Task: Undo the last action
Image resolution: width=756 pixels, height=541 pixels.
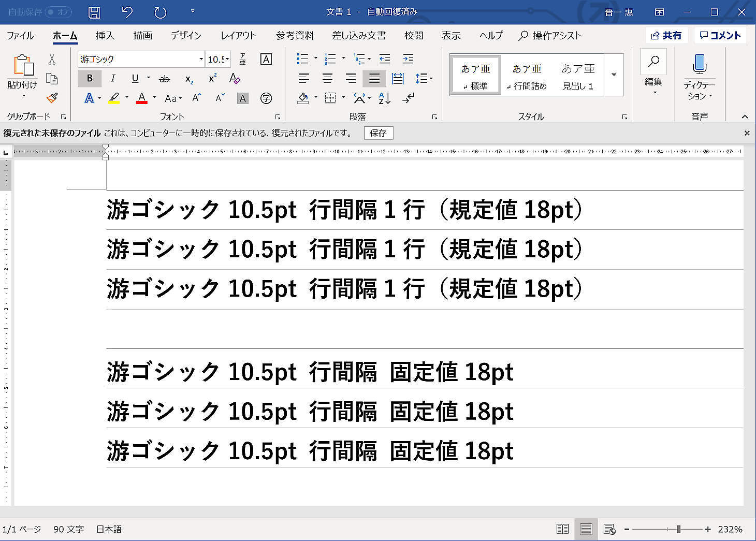Action: [x=127, y=12]
